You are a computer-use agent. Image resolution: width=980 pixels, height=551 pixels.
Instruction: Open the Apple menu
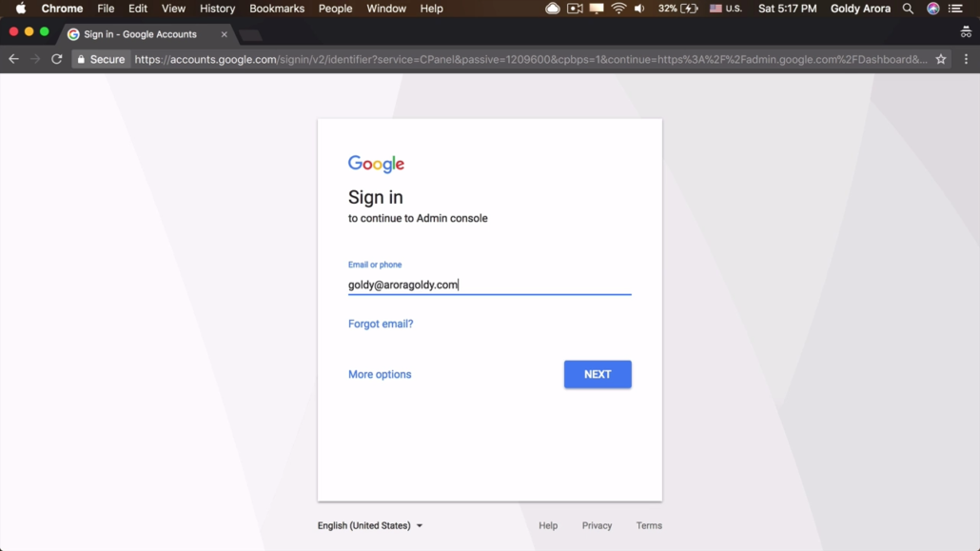(x=21, y=9)
